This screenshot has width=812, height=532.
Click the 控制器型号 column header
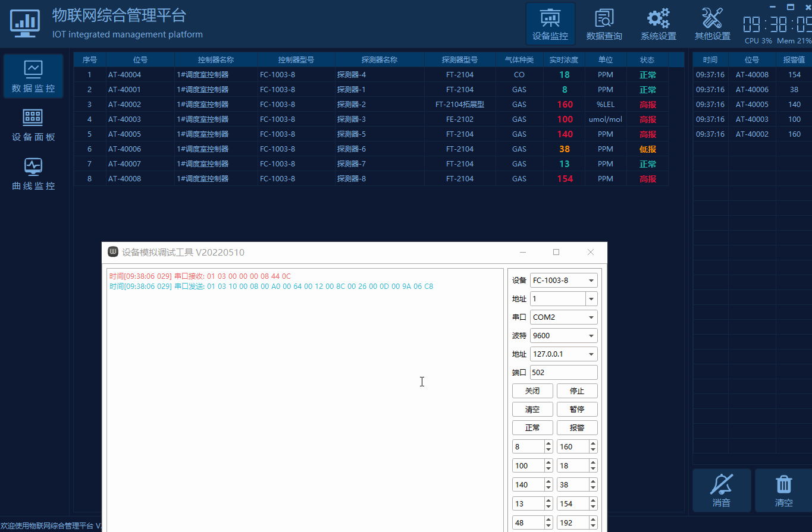[x=296, y=60]
